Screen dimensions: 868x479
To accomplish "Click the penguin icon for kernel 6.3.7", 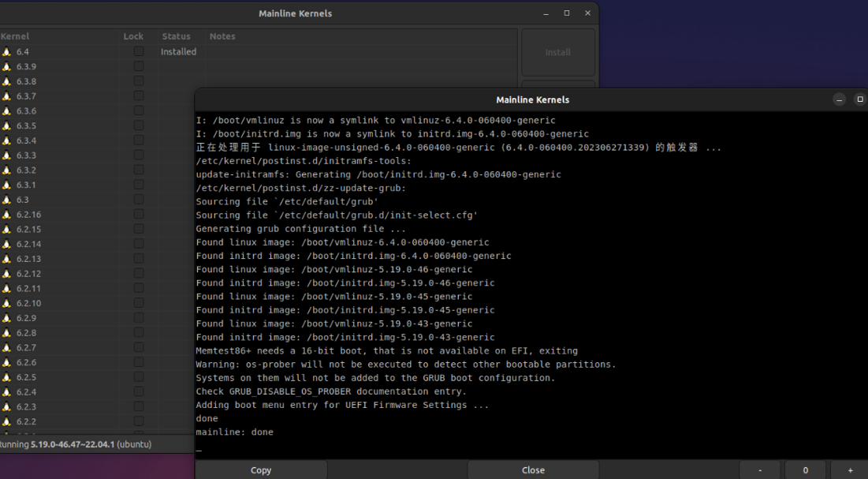I will click(x=6, y=96).
